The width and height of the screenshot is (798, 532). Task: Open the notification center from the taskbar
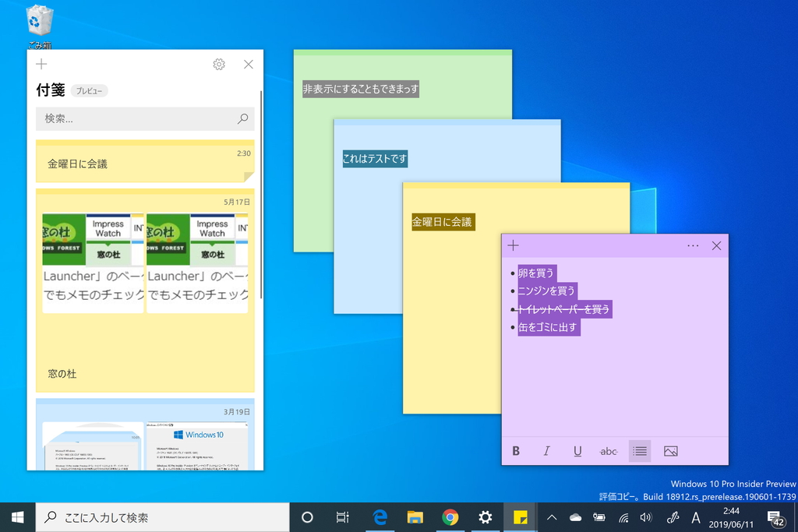(x=774, y=516)
